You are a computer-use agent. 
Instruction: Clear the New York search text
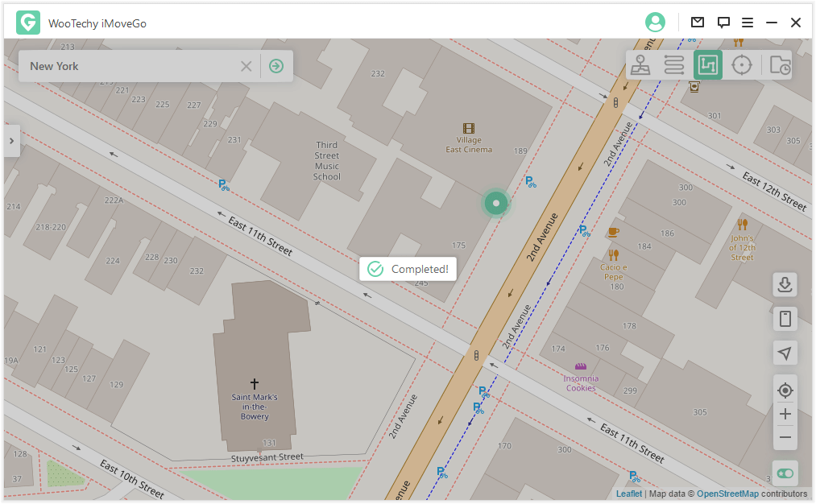(246, 66)
